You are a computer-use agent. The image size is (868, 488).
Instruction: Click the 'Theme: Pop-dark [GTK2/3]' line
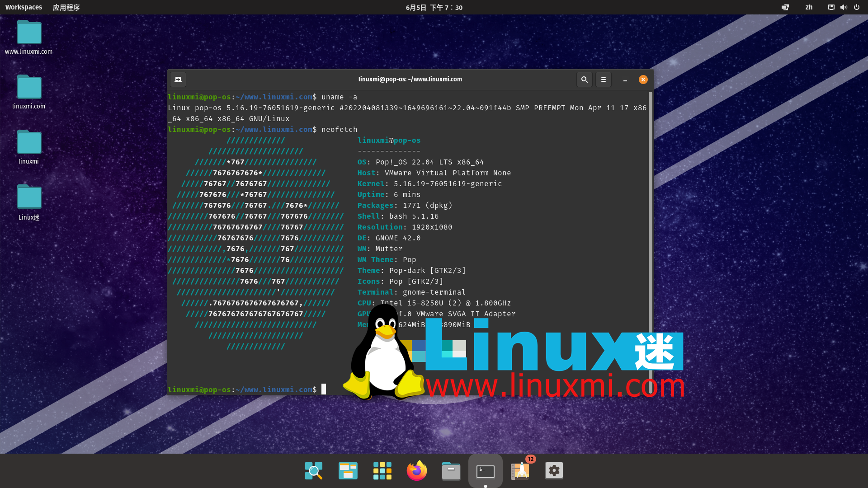point(411,271)
